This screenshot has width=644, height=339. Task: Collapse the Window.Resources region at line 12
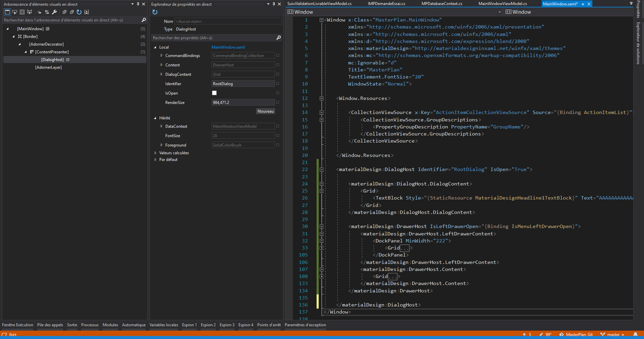[x=321, y=98]
